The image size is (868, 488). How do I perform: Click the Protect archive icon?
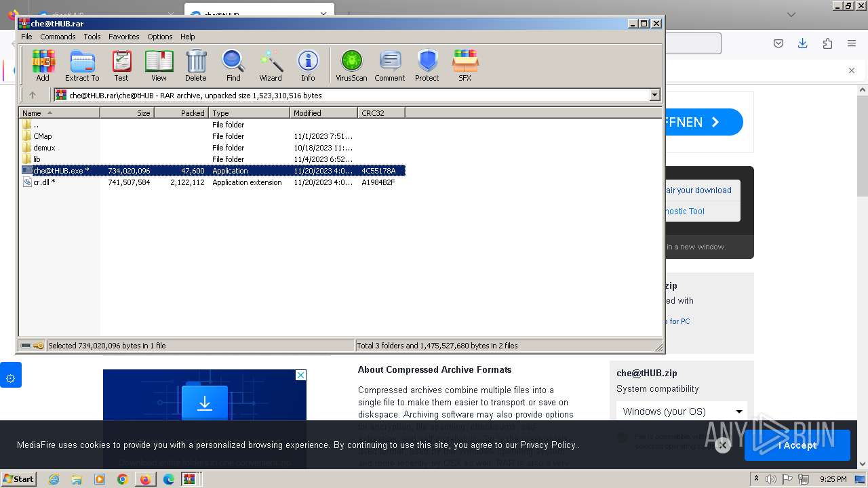[x=427, y=66]
